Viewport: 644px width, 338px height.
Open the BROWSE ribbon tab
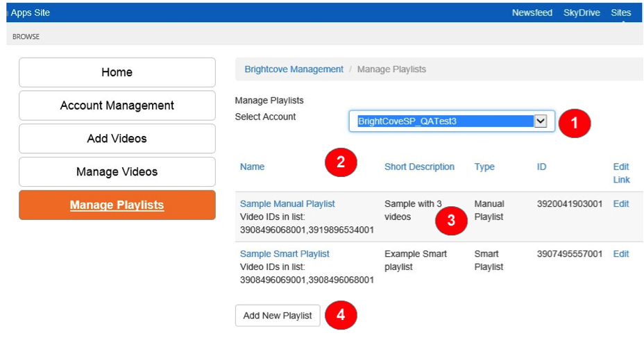point(26,37)
